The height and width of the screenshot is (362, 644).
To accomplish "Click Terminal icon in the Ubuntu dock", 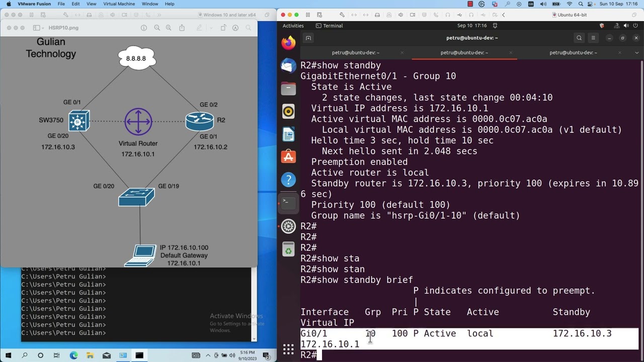I will [288, 203].
